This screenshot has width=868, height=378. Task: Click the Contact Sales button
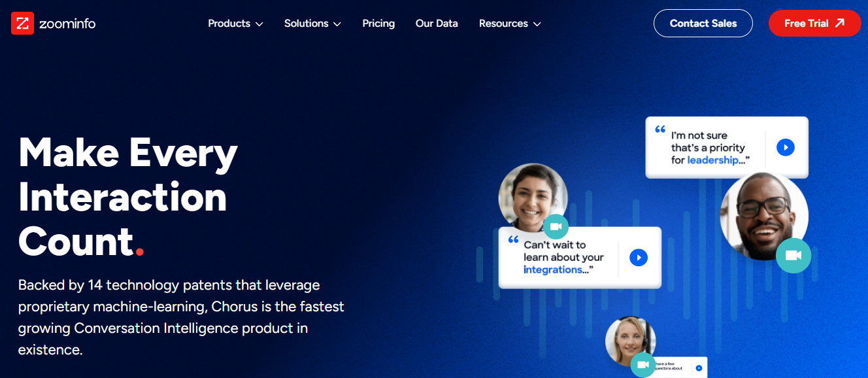click(x=703, y=24)
